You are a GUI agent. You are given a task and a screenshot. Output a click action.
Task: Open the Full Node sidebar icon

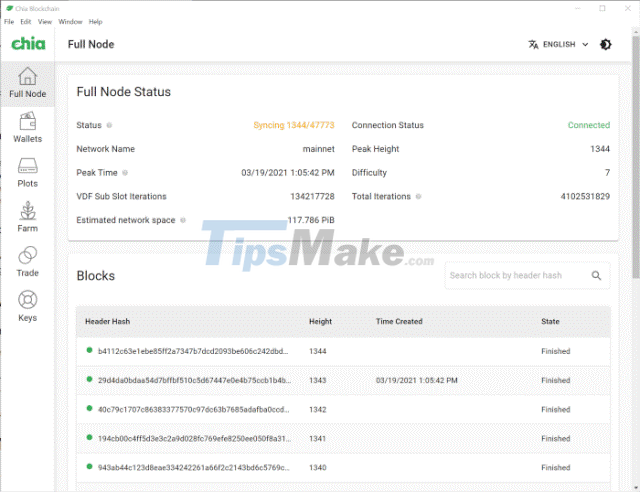tap(27, 82)
